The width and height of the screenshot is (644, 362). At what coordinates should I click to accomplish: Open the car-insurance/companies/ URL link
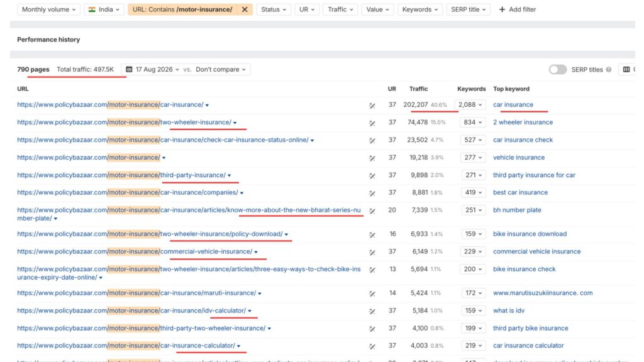click(x=127, y=192)
